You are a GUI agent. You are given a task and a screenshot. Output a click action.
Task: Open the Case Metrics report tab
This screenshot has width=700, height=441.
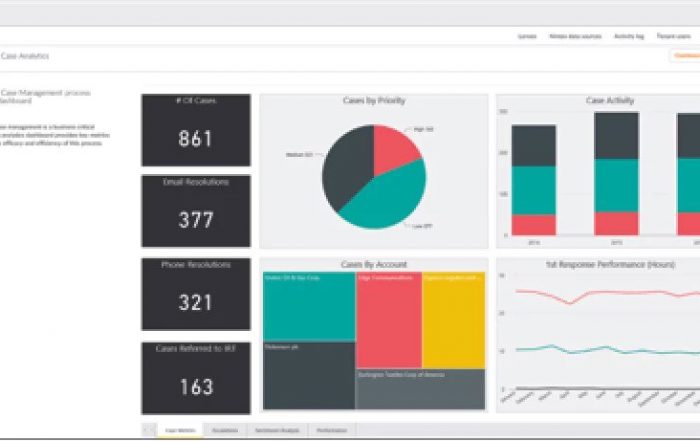click(x=180, y=430)
